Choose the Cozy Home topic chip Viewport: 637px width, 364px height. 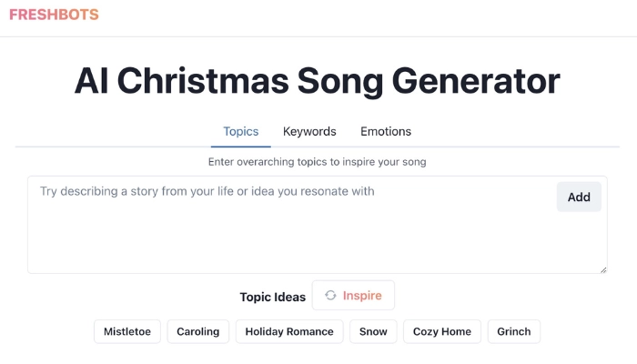pos(442,332)
